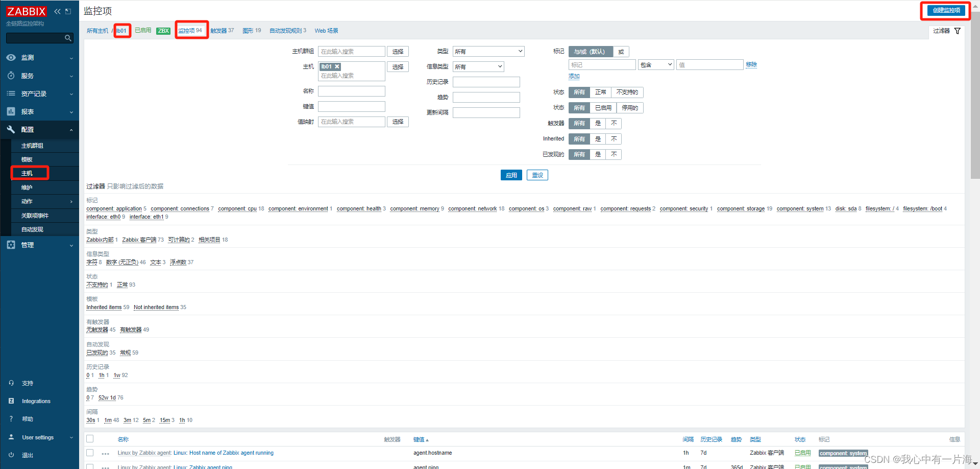Select 正常 state filter option
980x469 pixels.
coord(600,92)
